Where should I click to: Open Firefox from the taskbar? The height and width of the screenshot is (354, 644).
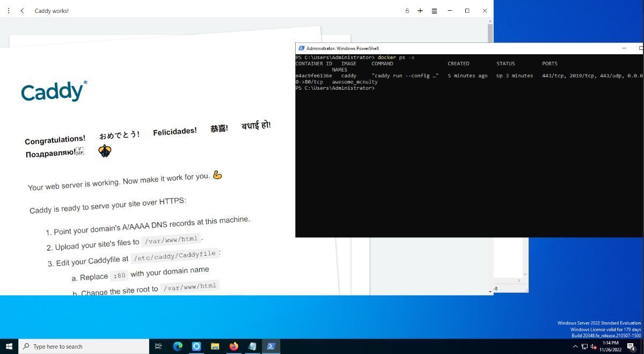[233, 346]
